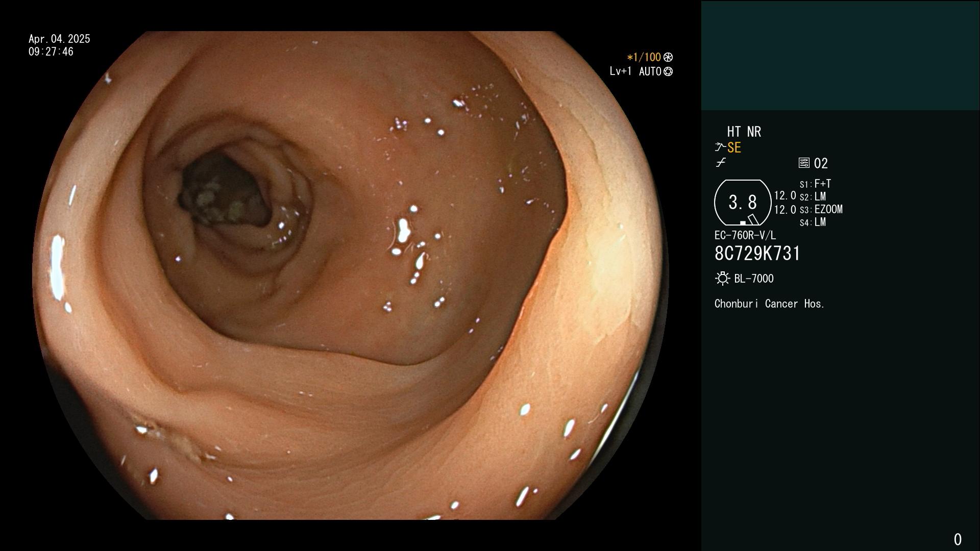
Task: Click the empty teal patient info panel
Action: (840, 55)
